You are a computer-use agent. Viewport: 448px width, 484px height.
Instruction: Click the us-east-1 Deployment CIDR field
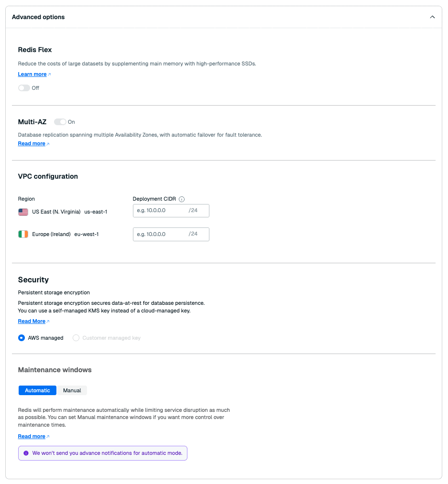coord(160,211)
